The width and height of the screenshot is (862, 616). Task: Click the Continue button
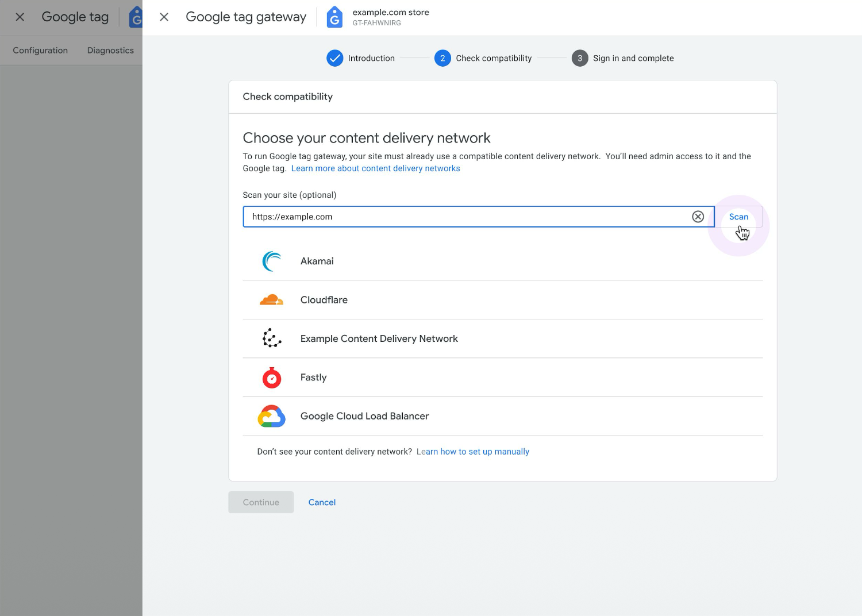(260, 502)
